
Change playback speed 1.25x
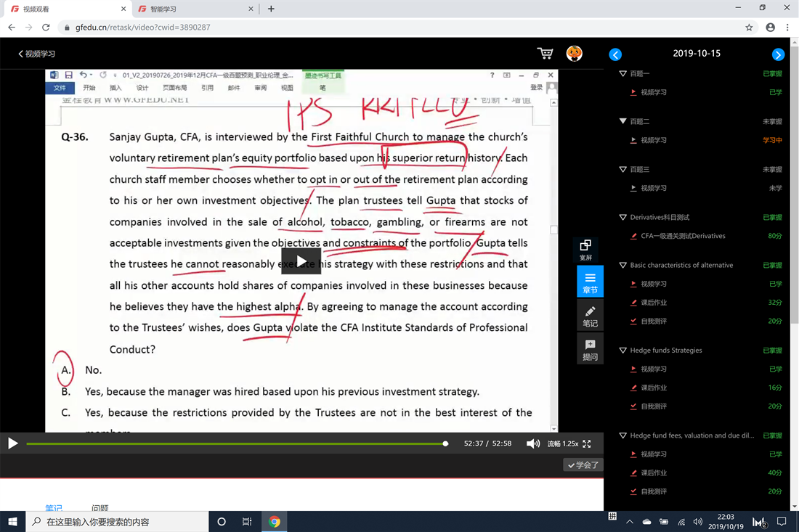570,443
